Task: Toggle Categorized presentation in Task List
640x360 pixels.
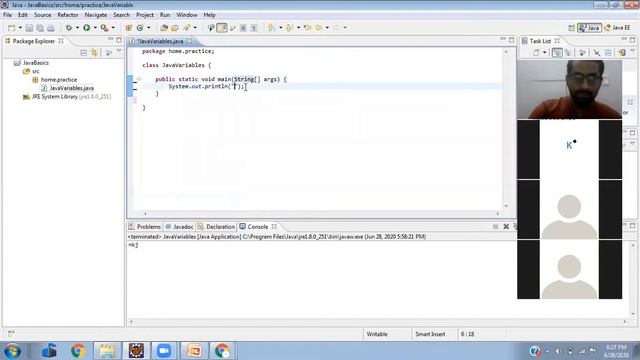Action: pyautogui.click(x=557, y=53)
